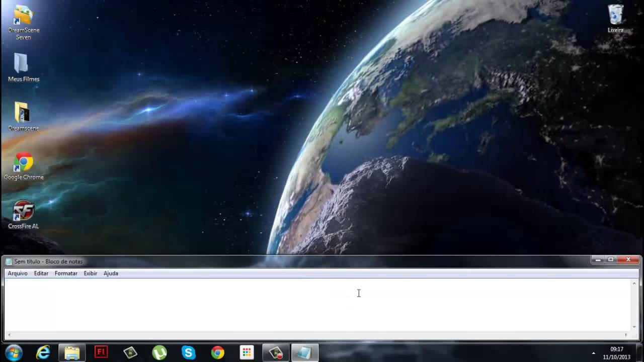Open the Dreamscene folder on desktop
This screenshot has height=362, width=644.
pos(23,117)
